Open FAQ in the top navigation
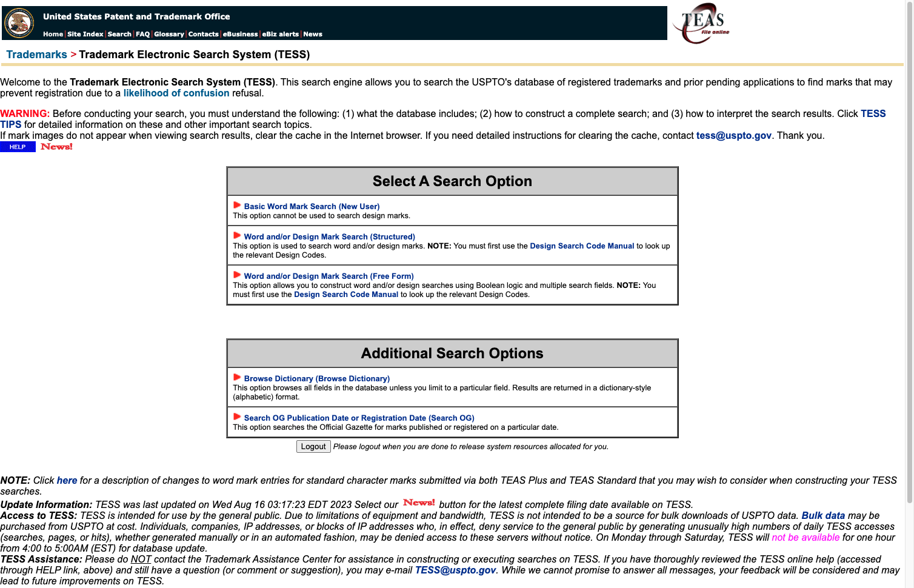 click(x=142, y=35)
